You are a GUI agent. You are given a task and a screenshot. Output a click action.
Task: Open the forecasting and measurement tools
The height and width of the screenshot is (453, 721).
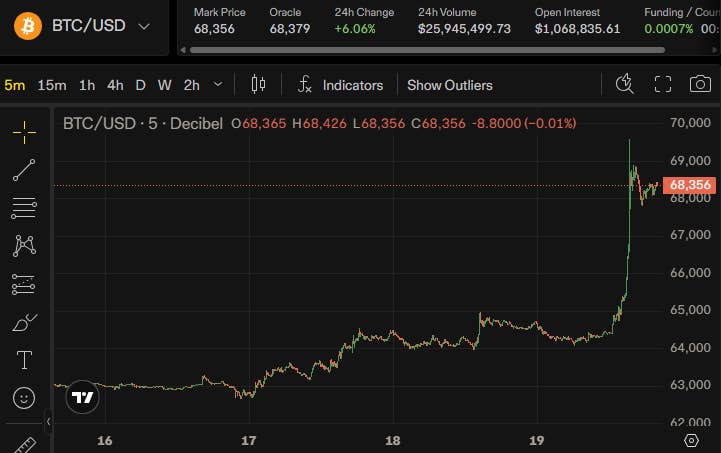tap(24, 284)
